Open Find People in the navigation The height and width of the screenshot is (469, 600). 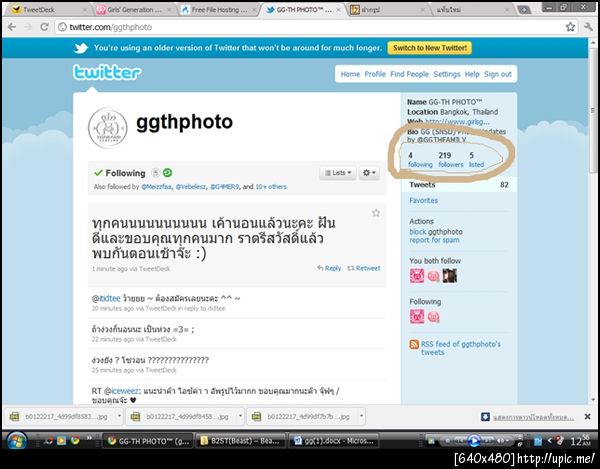[409, 74]
